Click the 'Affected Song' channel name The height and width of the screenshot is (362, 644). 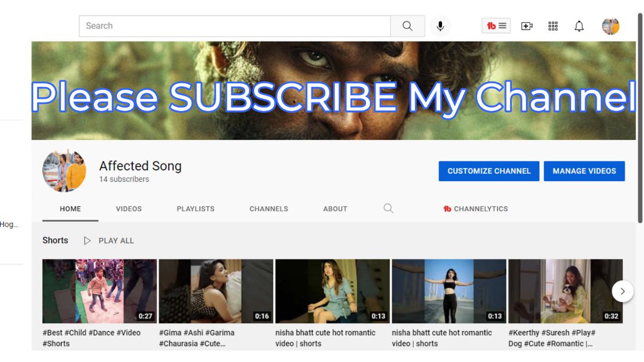141,166
